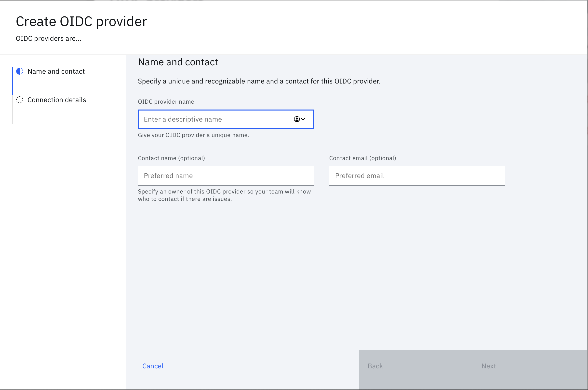Select the Connection details wizard step
This screenshot has width=588, height=390.
[57, 100]
